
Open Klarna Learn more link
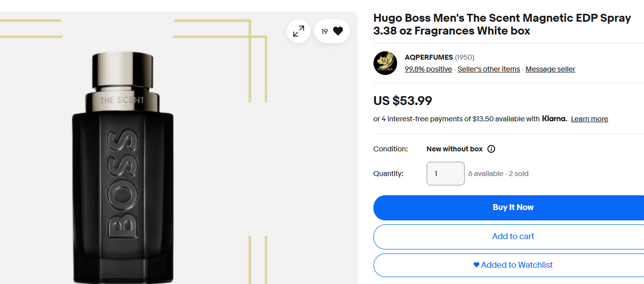[589, 119]
